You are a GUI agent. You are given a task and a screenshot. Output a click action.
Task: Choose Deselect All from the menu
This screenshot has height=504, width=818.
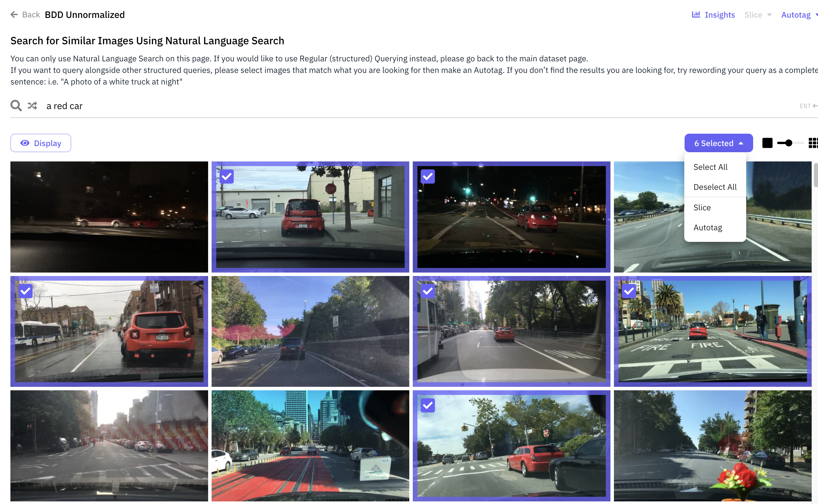715,187
